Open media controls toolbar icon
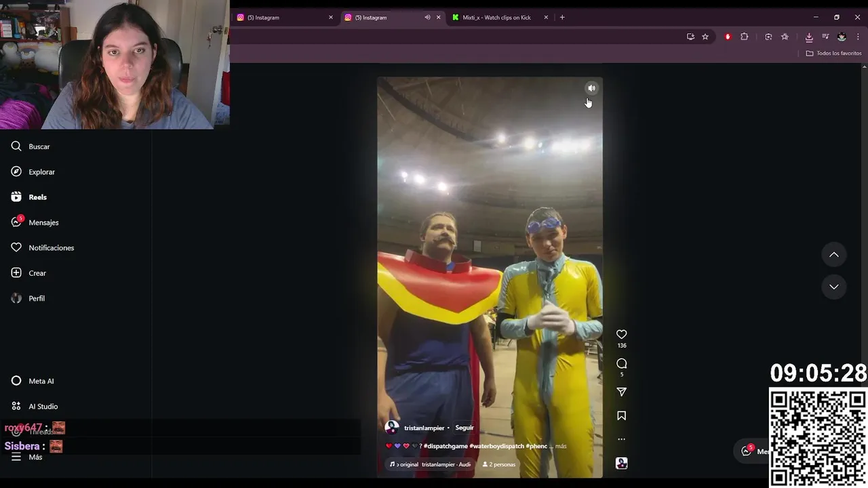The width and height of the screenshot is (868, 488). tap(825, 37)
